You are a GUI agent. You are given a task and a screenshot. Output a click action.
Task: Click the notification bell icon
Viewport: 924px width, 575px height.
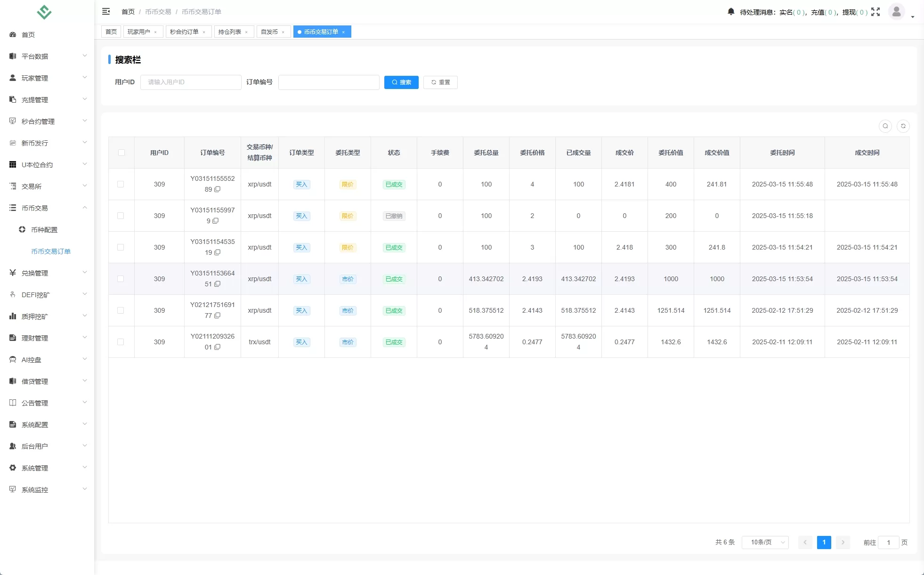731,12
